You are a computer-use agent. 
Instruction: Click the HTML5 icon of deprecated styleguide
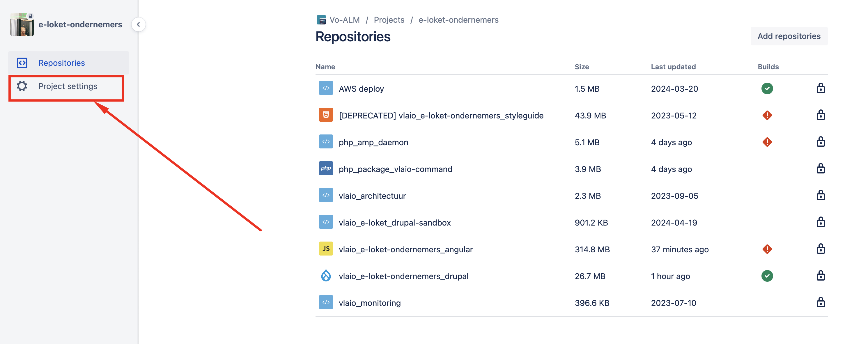(x=325, y=115)
